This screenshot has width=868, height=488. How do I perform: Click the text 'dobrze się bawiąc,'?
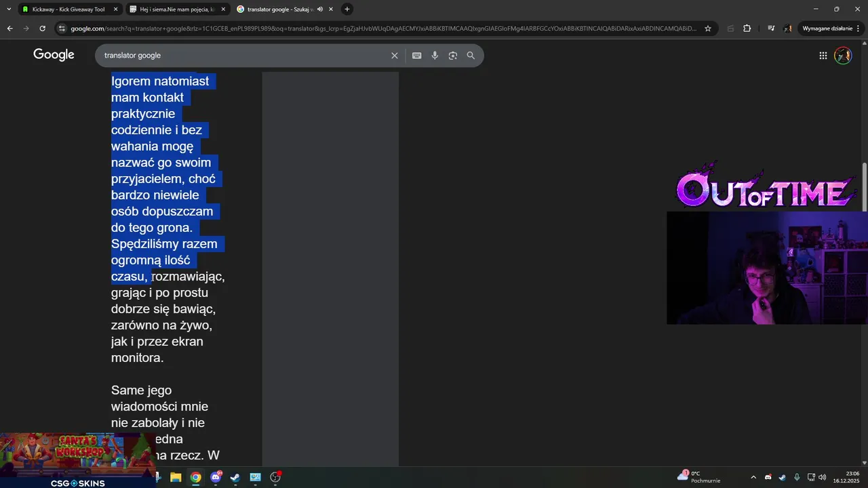point(163,309)
